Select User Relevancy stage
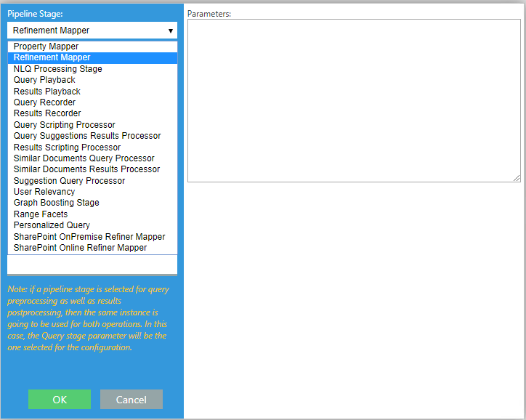 coord(44,192)
